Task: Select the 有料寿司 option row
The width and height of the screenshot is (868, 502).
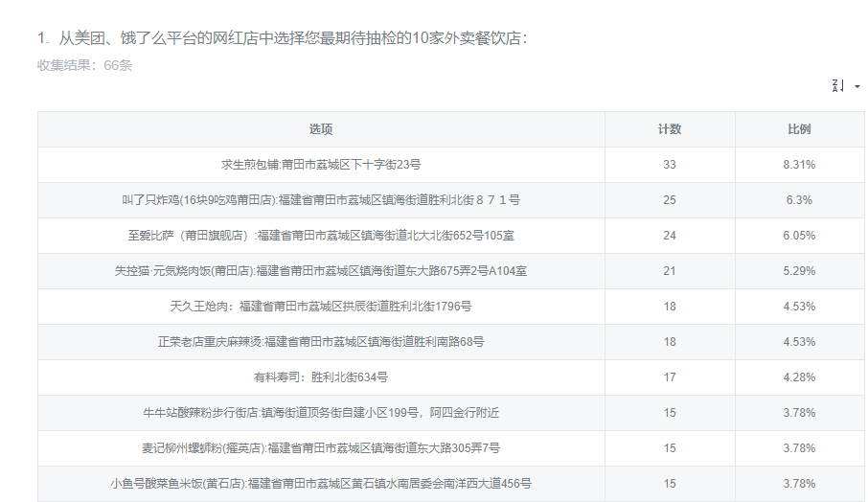Action: (321, 377)
